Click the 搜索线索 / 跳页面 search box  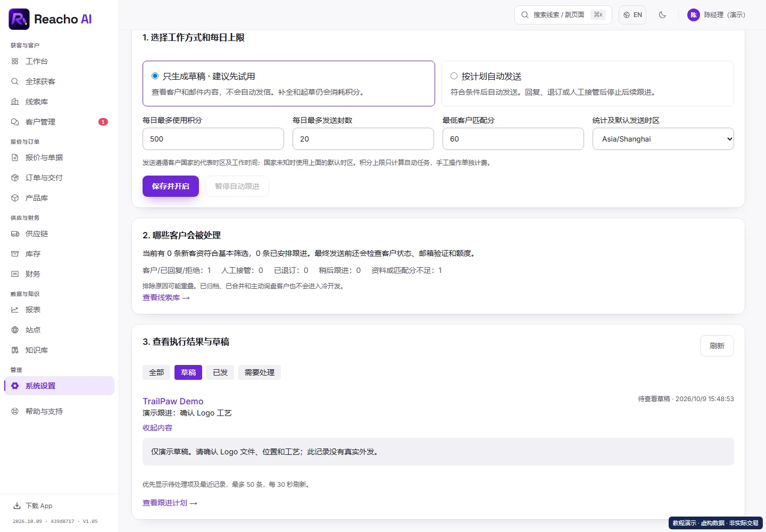[563, 15]
